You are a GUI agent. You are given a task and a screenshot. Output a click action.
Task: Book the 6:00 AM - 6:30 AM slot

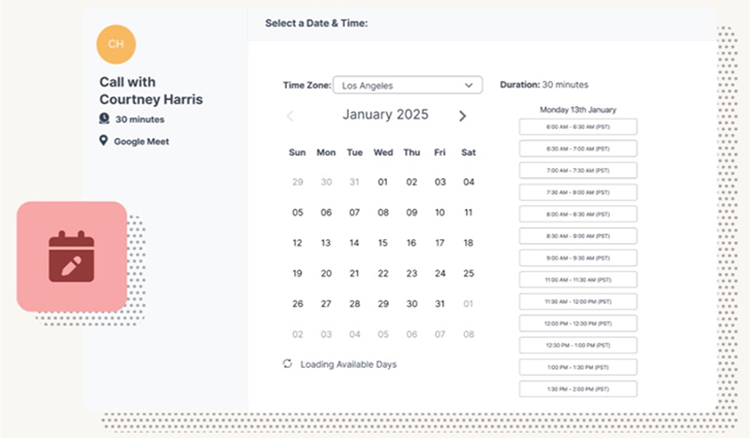pos(578,127)
